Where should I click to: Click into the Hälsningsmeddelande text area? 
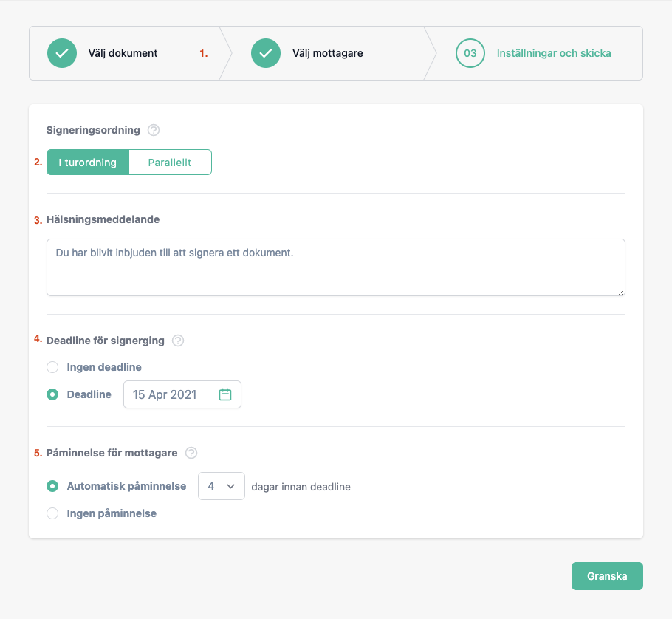(x=335, y=267)
